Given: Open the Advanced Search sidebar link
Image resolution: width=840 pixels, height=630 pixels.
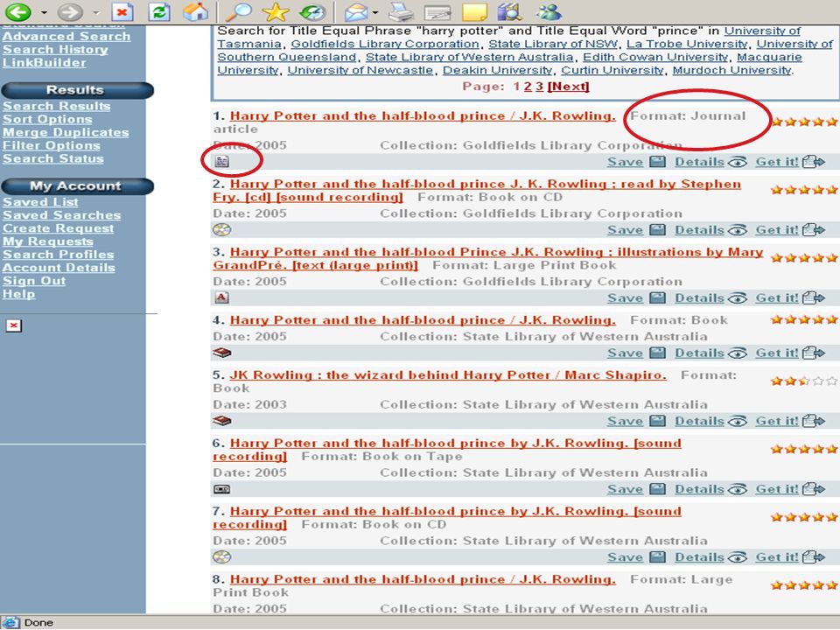Looking at the screenshot, I should pyautogui.click(x=66, y=37).
